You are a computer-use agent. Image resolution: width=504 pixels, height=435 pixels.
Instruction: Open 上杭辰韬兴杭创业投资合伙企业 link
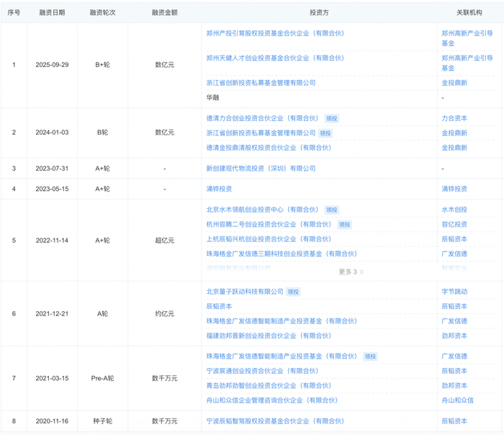coord(269,239)
